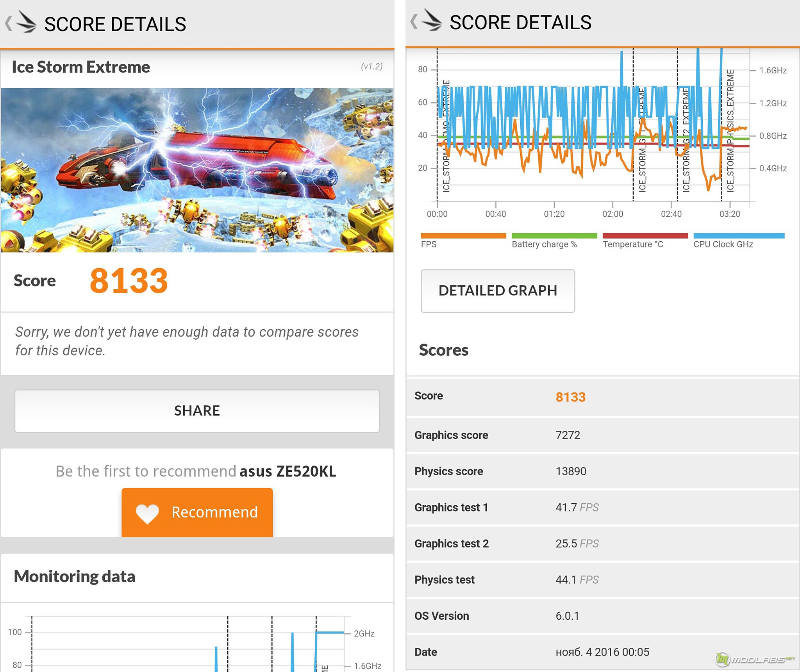
Task: Click the Graphics test 2 '25.5 FPS' value
Action: [577, 544]
